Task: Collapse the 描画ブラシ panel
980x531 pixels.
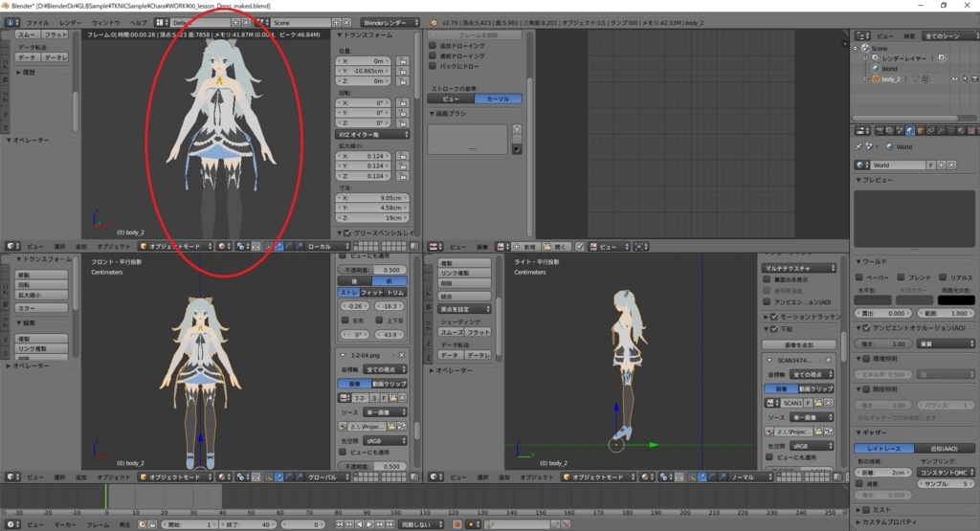Action: point(432,114)
